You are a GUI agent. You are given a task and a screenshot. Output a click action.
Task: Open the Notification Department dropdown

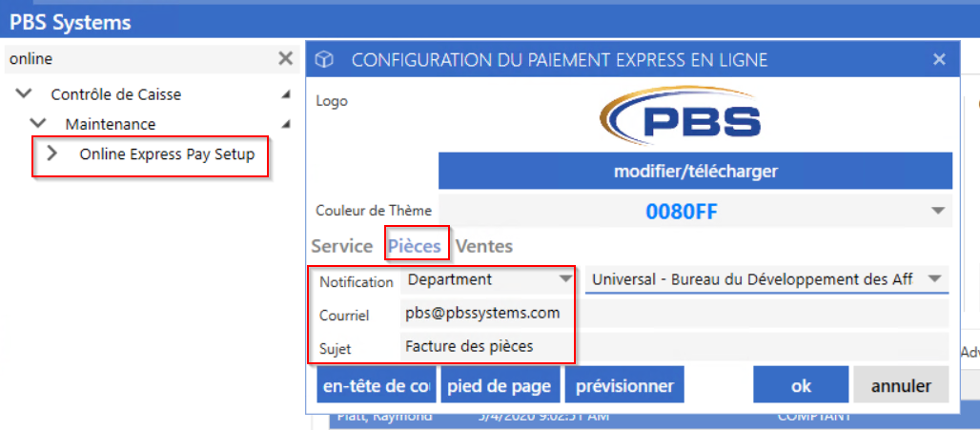487,279
